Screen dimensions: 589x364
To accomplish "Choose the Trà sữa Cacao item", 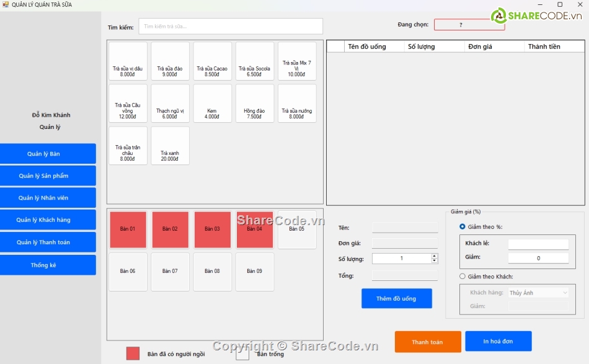I will (x=212, y=61).
